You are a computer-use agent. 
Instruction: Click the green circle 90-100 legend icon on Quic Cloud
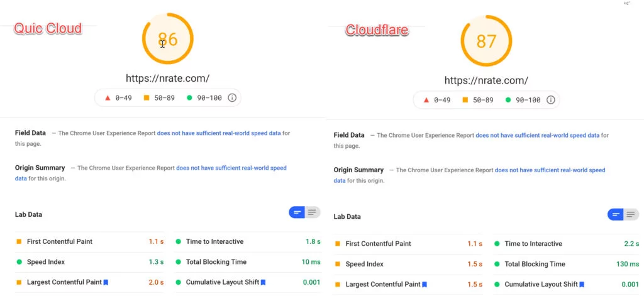[189, 97]
